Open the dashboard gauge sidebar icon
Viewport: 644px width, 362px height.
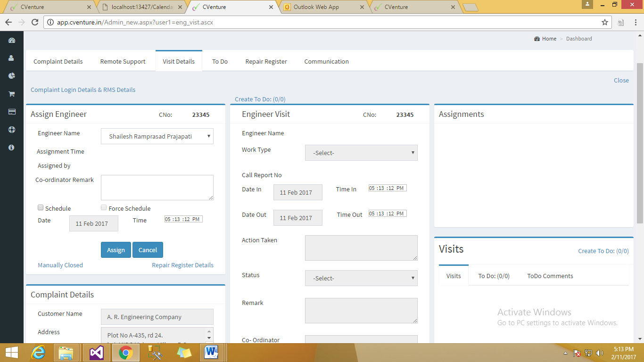12,41
